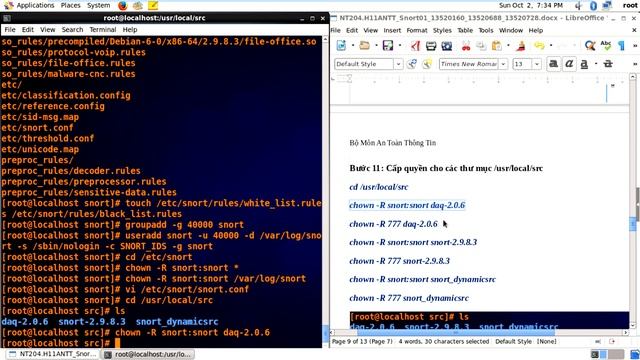Open Terminal's File menu
The width and height of the screenshot is (640, 360).
pyautogui.click(x=10, y=29)
